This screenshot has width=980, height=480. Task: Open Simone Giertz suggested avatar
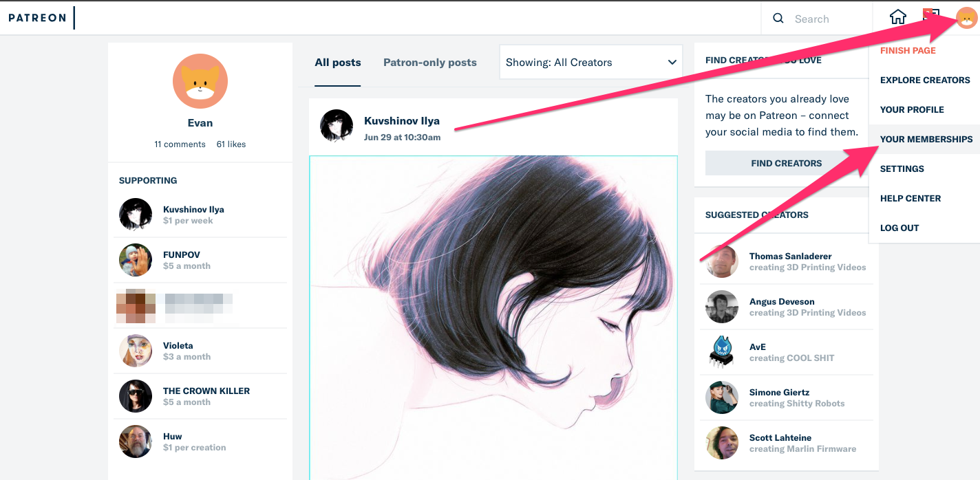click(x=722, y=397)
